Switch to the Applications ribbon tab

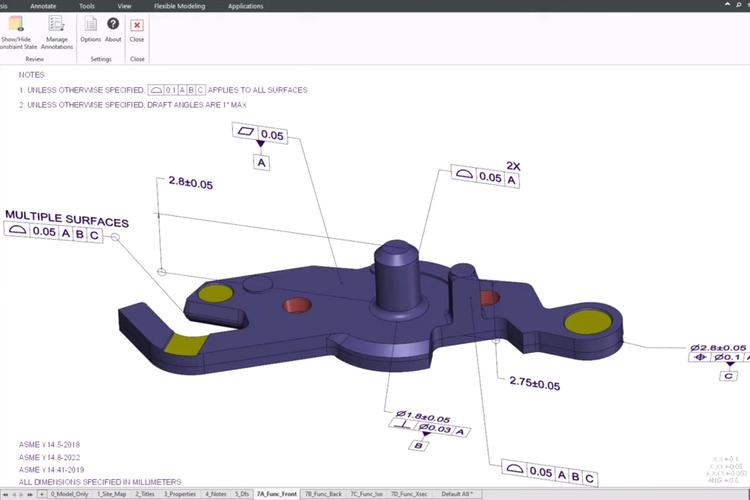click(246, 6)
